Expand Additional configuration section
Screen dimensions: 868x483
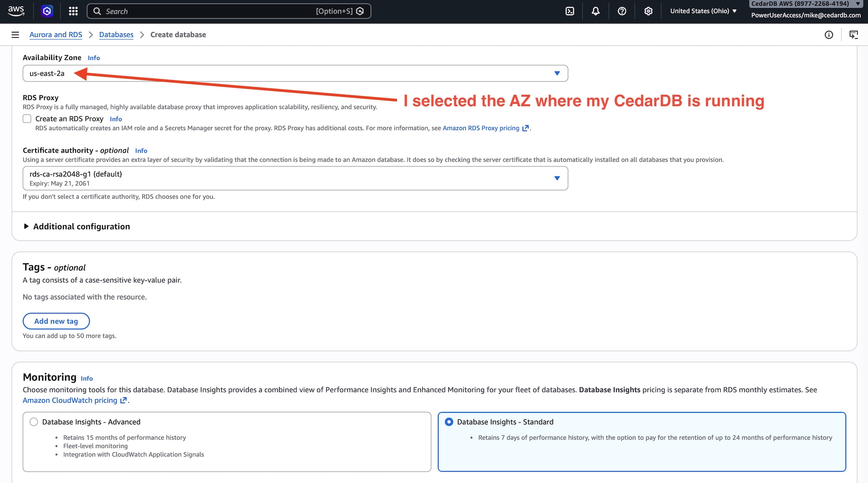[81, 226]
